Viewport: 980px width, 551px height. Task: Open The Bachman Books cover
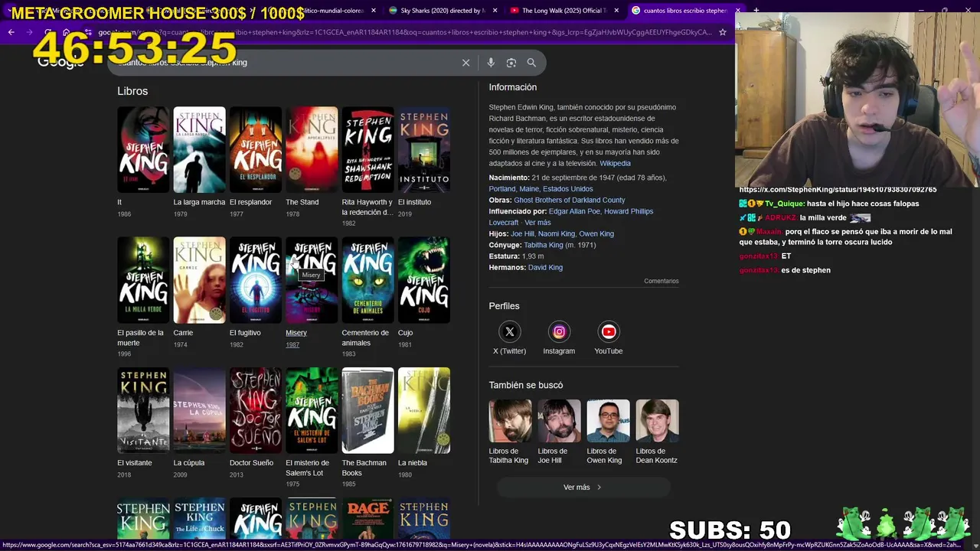(367, 410)
